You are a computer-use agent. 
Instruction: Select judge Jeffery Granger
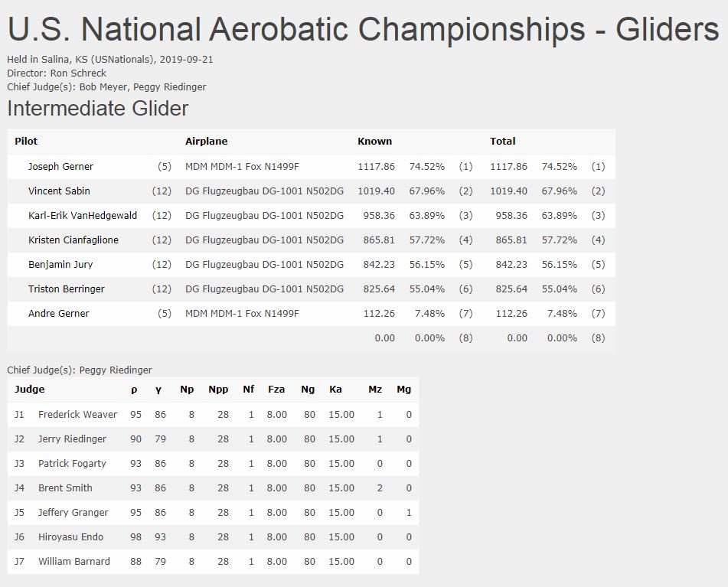(73, 513)
